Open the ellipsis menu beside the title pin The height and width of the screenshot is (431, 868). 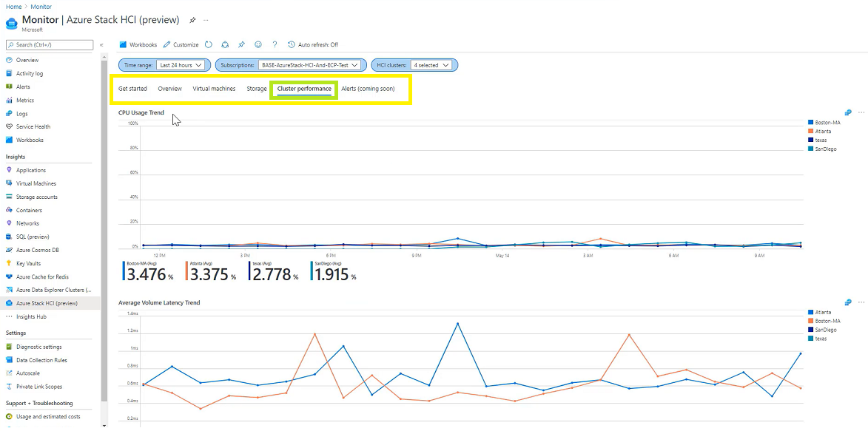pyautogui.click(x=206, y=20)
